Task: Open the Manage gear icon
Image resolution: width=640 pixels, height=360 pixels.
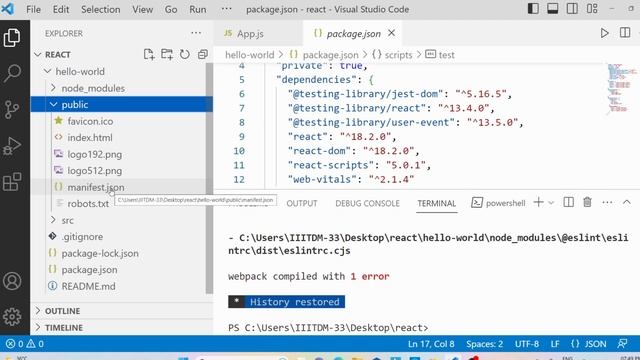Action: coord(12,316)
